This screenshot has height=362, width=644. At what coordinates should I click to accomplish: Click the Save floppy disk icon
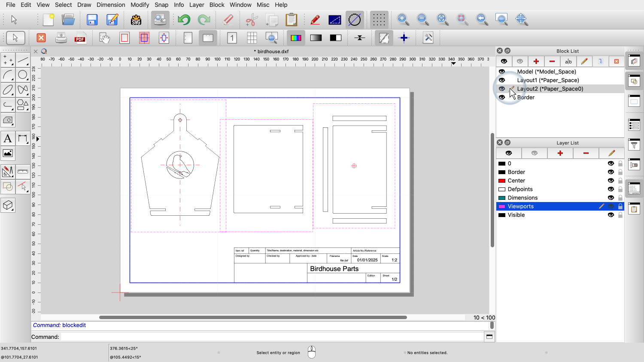click(x=92, y=20)
